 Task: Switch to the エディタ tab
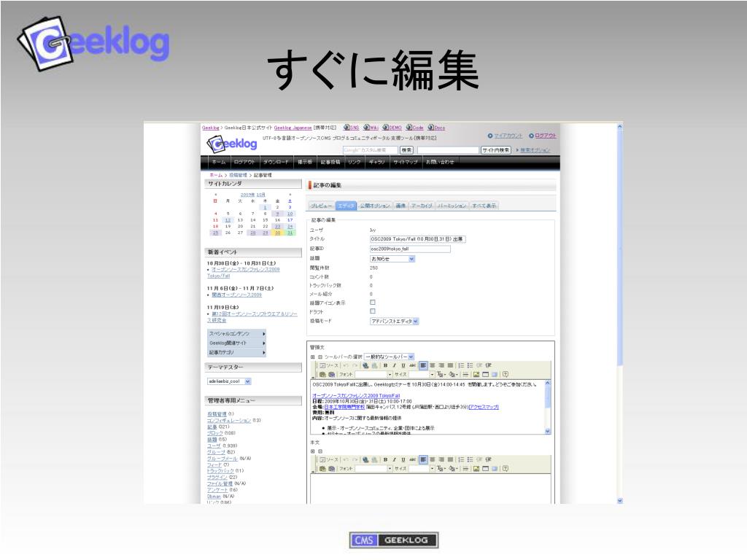click(x=346, y=206)
